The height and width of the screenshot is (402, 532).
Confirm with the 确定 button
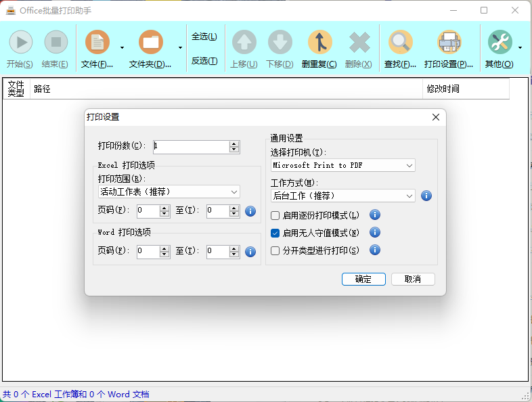(x=363, y=280)
